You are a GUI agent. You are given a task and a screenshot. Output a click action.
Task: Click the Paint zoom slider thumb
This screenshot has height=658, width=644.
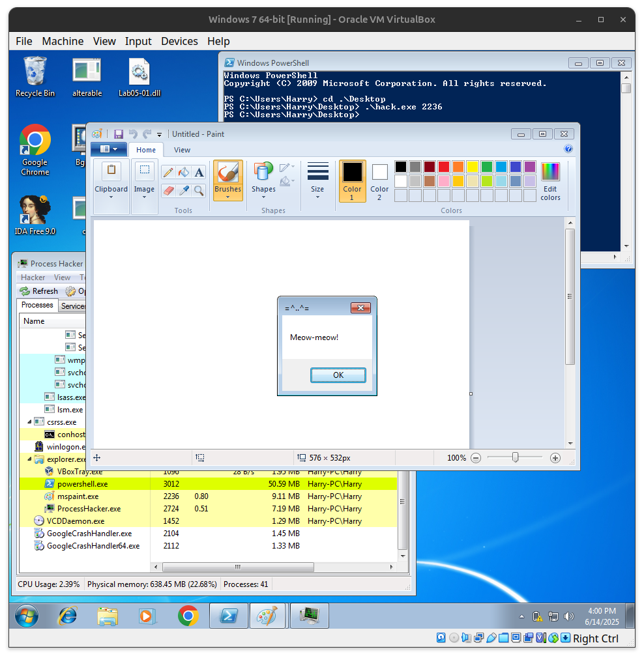click(x=515, y=457)
